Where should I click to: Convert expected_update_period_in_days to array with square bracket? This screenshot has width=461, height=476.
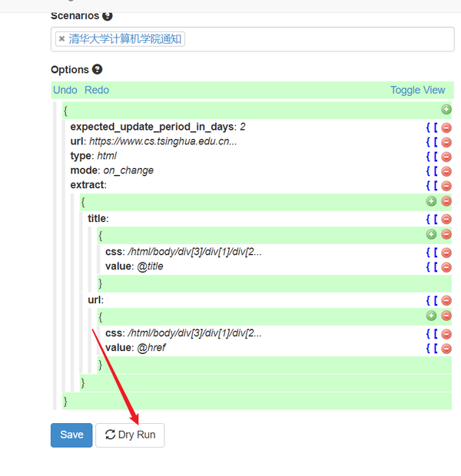tap(436, 127)
